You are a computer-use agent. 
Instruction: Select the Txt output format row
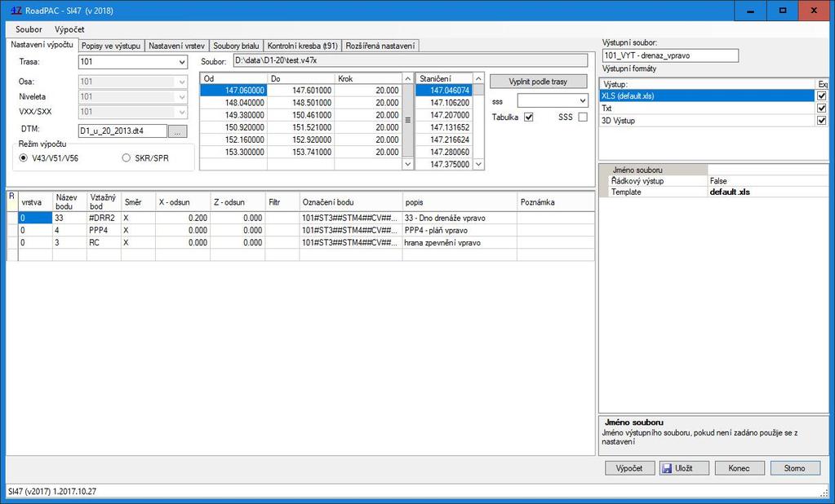tap(707, 108)
